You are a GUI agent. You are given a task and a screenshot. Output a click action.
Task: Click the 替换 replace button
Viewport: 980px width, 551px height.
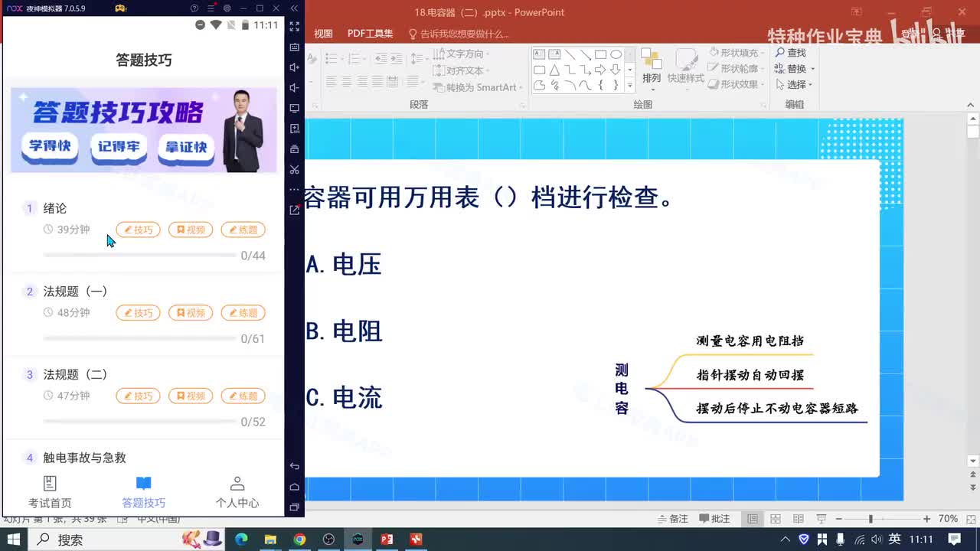pyautogui.click(x=793, y=69)
